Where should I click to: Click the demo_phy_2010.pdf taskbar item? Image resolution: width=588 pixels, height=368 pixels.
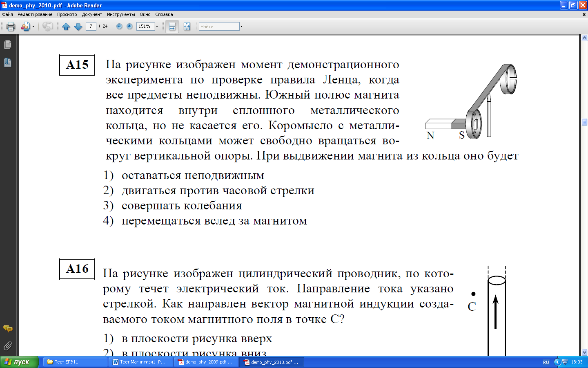pos(272,362)
